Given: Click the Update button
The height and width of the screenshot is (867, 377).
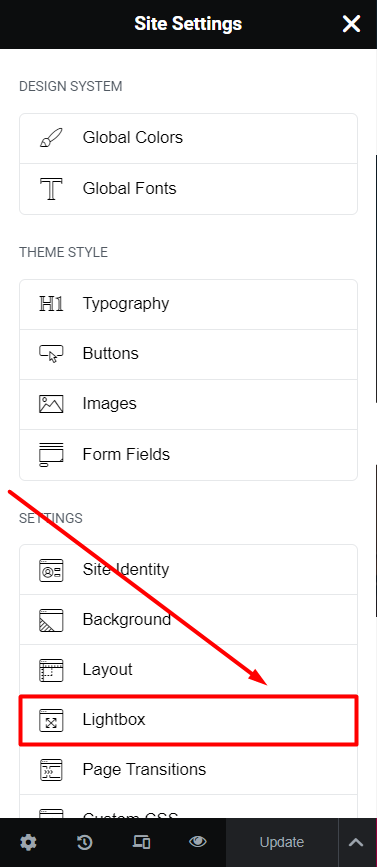Looking at the screenshot, I should 282,843.
